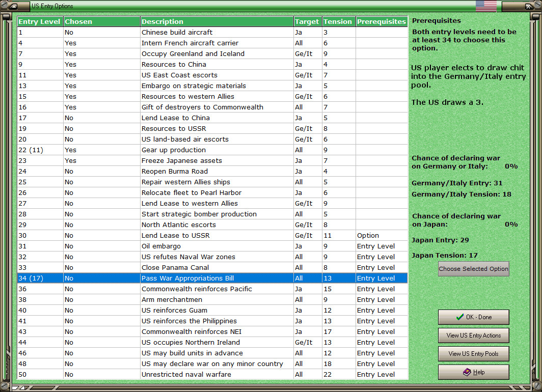Select the Chinese build aircraft row
The width and height of the screenshot is (542, 392).
[x=212, y=32]
